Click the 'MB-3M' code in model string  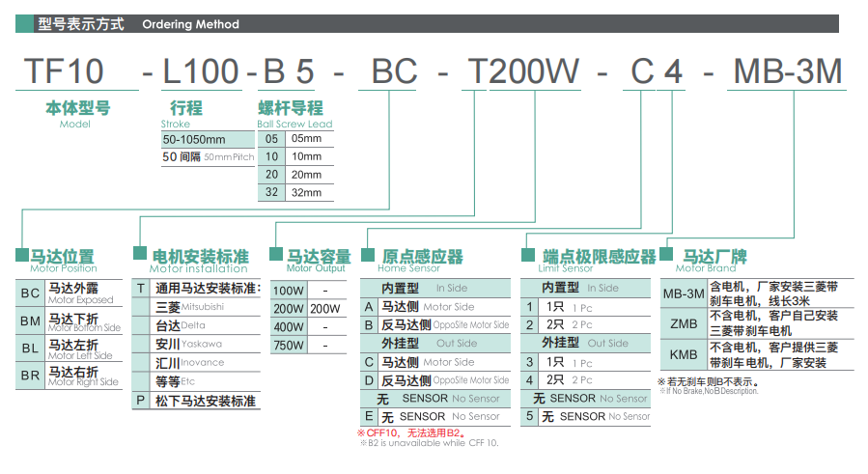788,71
